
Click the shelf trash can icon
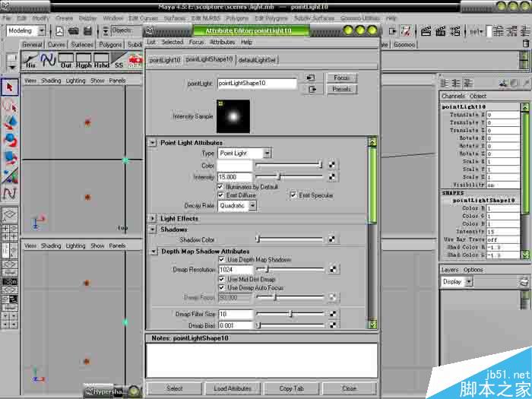[526, 43]
